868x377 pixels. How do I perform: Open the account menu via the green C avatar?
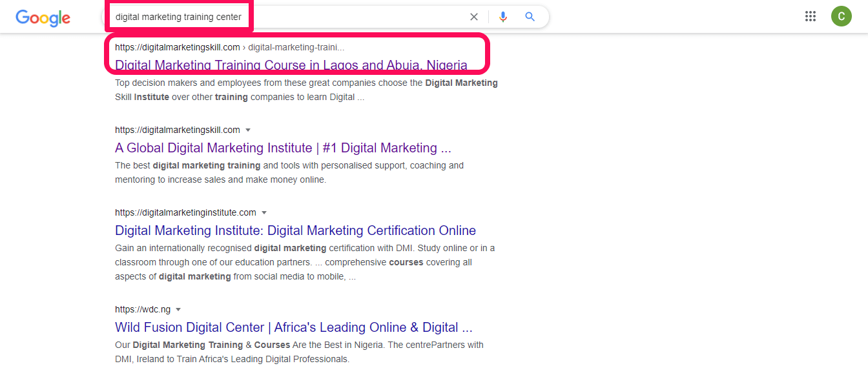841,17
